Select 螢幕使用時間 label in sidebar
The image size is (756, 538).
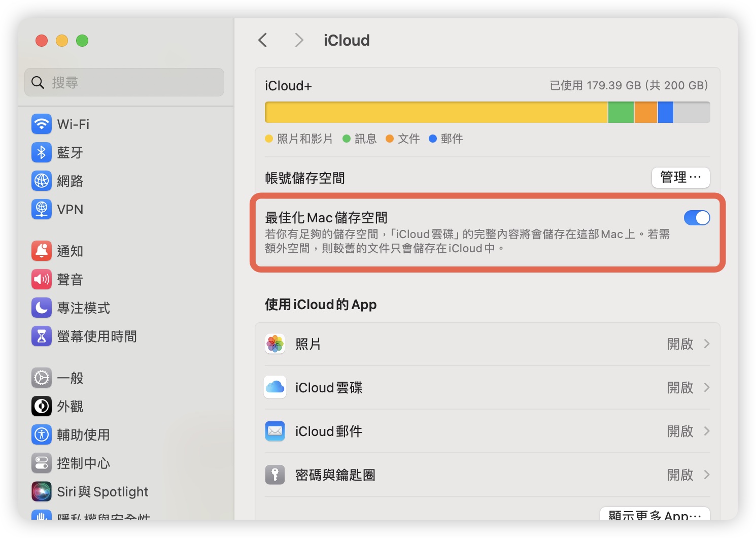(97, 337)
